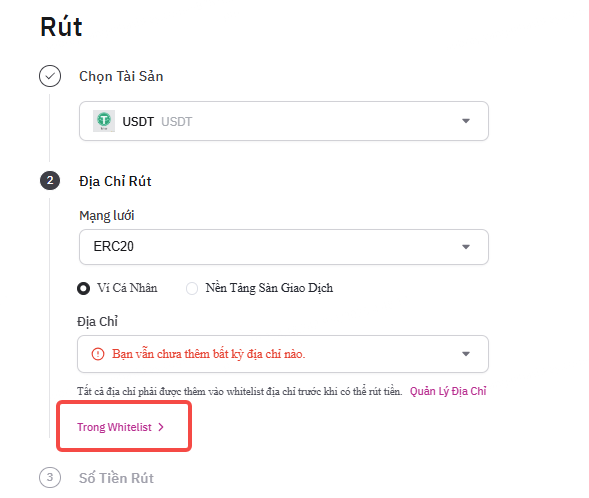
Task: Click the step 1 checkmark circle icon
Action: [x=50, y=76]
